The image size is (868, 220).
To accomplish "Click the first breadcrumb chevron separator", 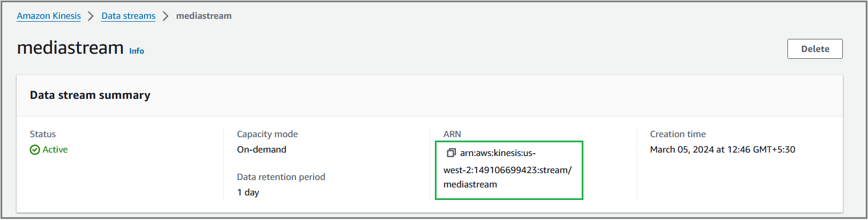I will click(91, 16).
